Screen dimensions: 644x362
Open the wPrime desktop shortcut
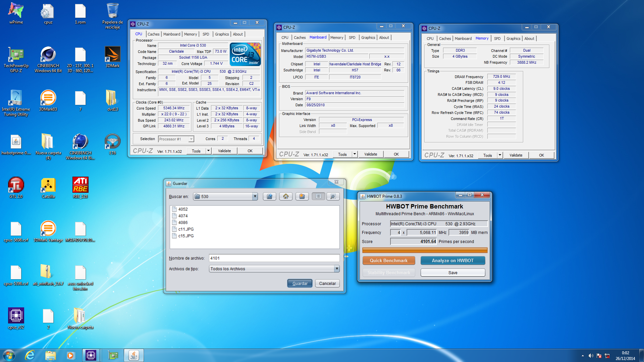16,13
